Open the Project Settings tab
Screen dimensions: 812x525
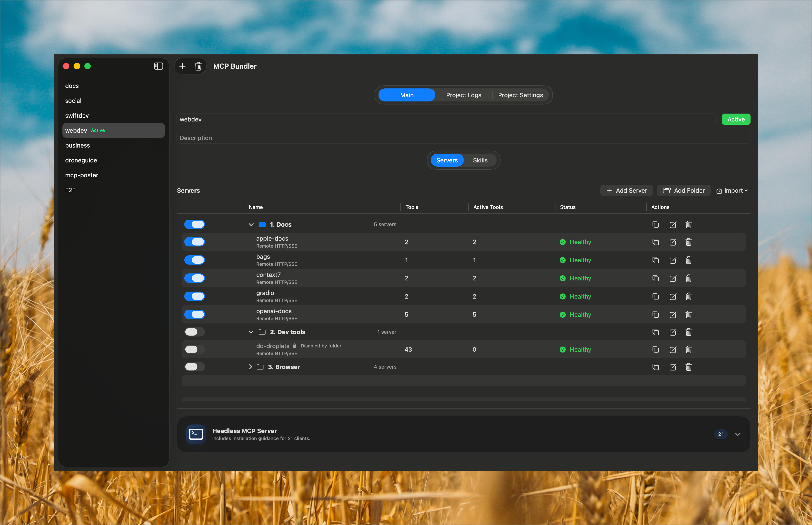click(520, 95)
